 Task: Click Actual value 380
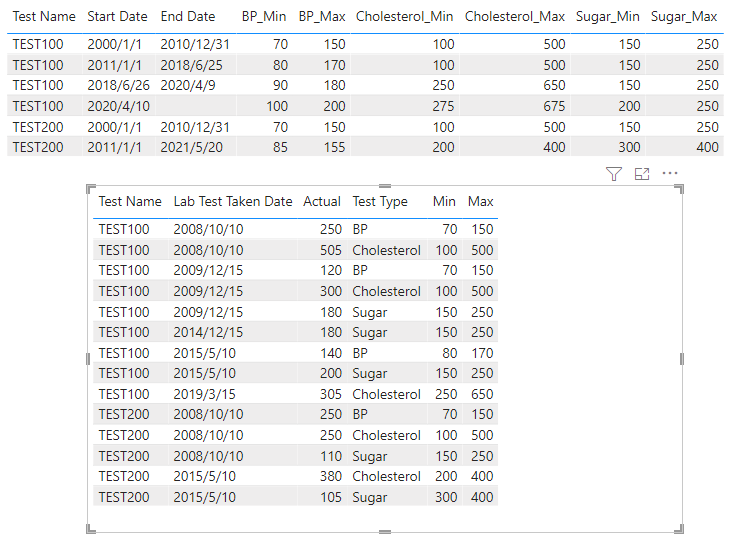click(330, 476)
